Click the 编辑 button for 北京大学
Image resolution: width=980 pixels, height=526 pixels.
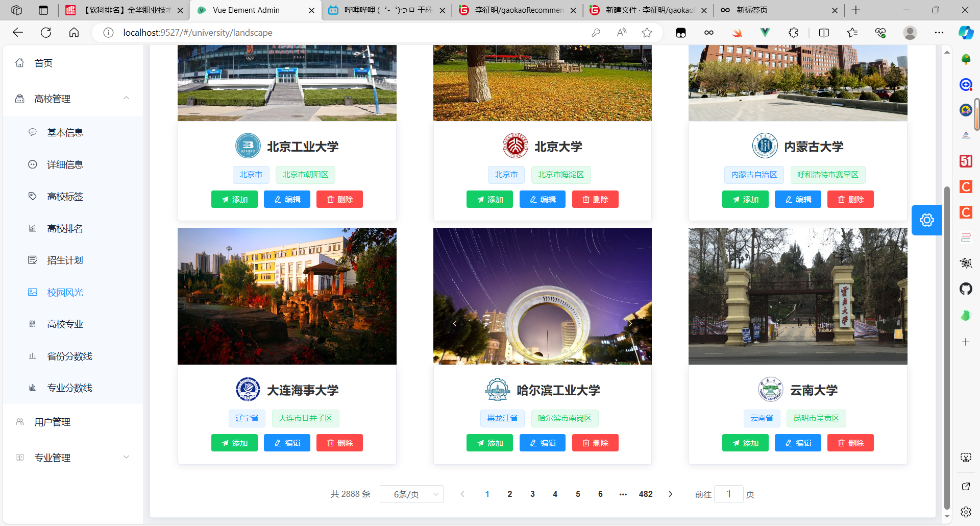543,199
